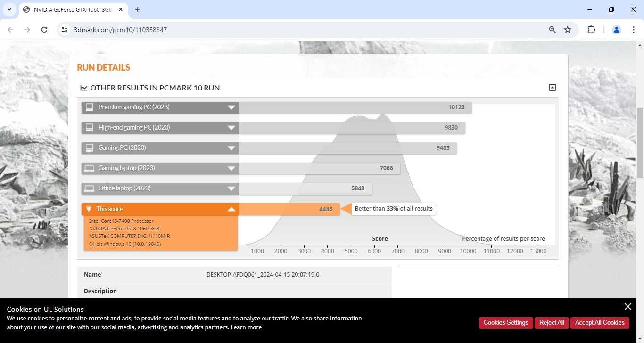The image size is (644, 343).
Task: Open the Chrome three-dot menu
Action: 633,30
